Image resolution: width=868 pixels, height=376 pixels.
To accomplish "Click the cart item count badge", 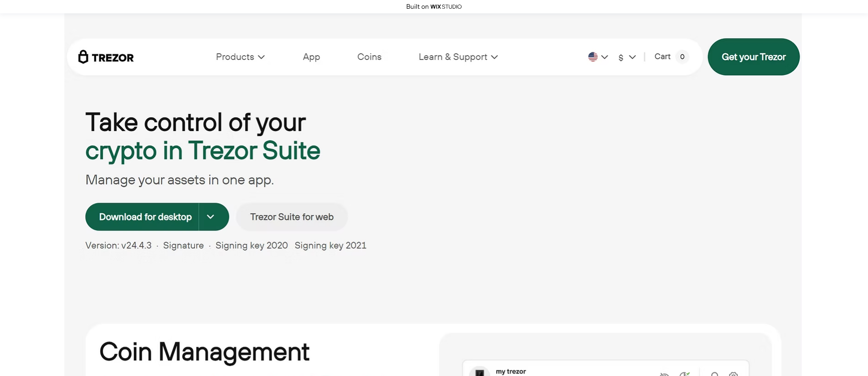I will click(x=682, y=57).
